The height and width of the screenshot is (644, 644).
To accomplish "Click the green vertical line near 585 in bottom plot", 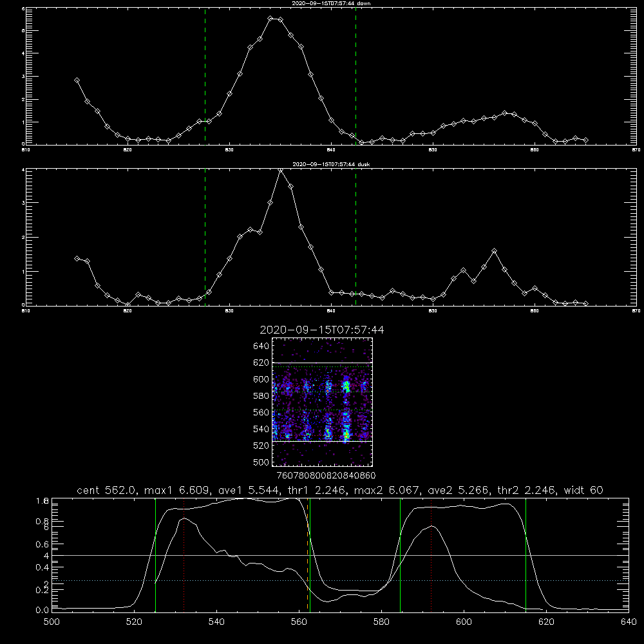I will (400, 555).
